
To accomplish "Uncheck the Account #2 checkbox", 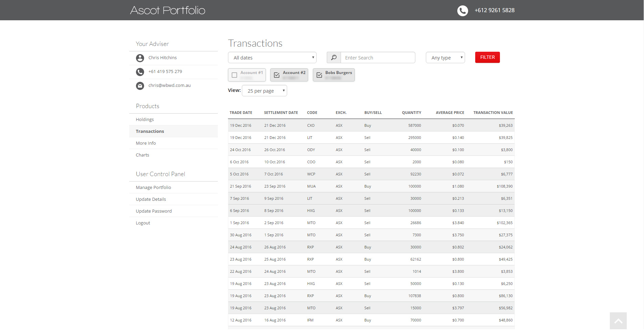I will [x=277, y=75].
